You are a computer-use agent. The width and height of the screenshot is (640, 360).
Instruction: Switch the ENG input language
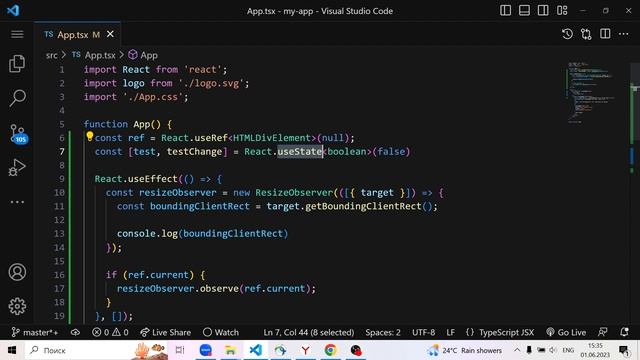pyautogui.click(x=568, y=350)
